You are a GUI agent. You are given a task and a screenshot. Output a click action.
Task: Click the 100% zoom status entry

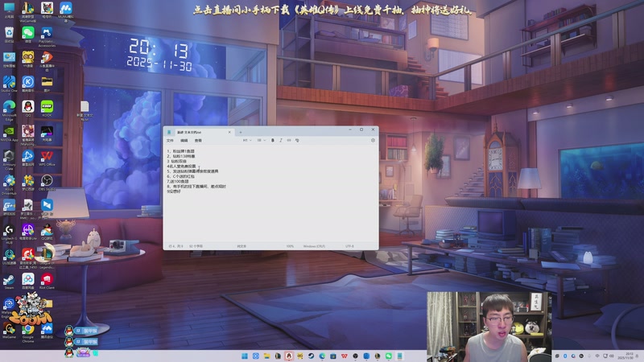click(x=290, y=246)
